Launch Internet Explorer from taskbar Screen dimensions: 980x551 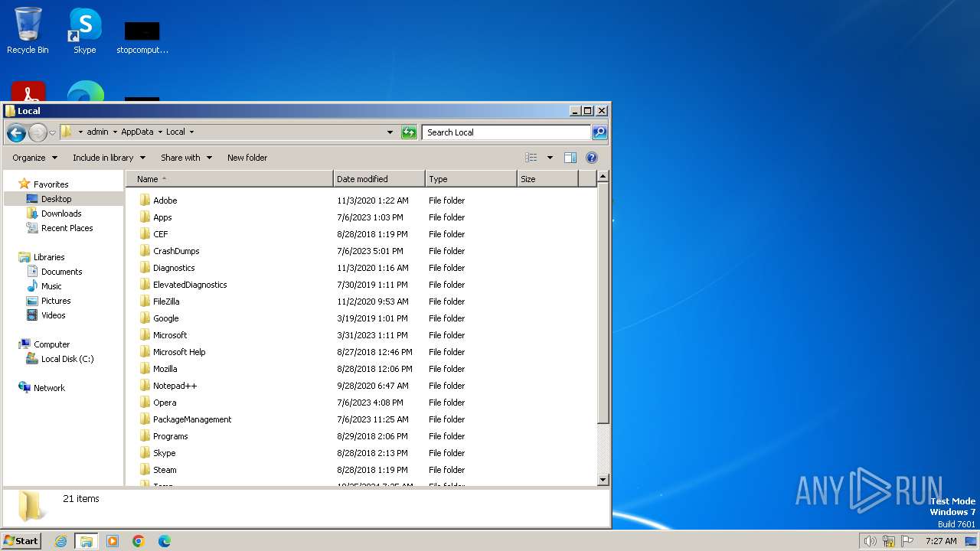(x=60, y=541)
